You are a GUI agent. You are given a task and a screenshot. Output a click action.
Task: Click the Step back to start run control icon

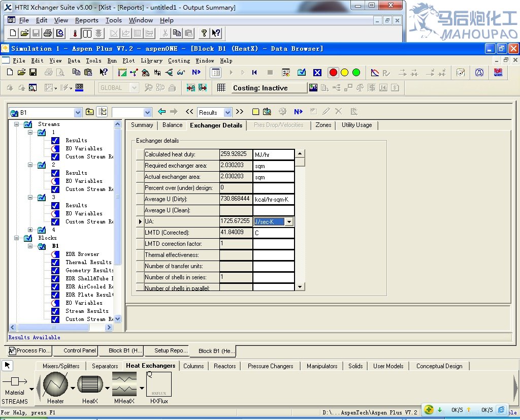(x=254, y=72)
